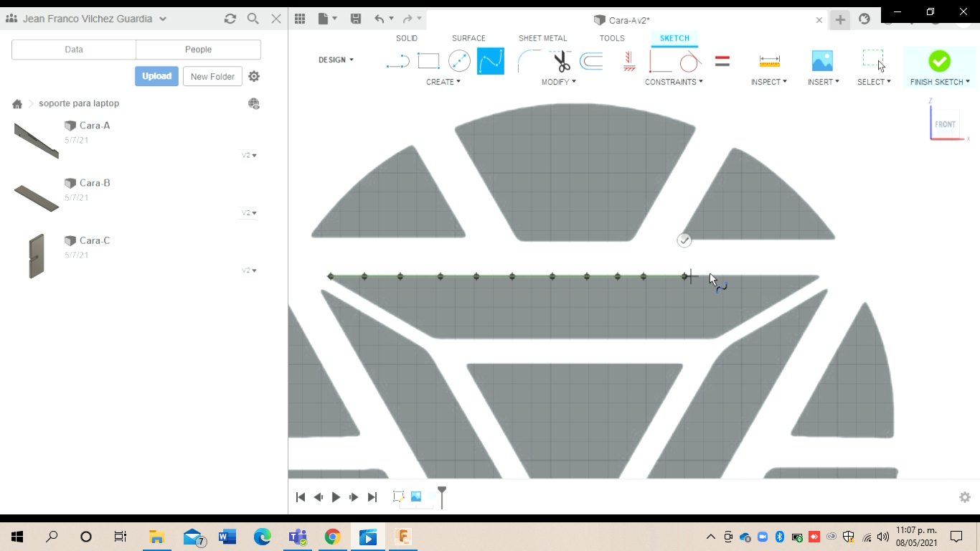Open Cara-B version V2 dropdown
The width and height of the screenshot is (980, 551).
click(249, 213)
